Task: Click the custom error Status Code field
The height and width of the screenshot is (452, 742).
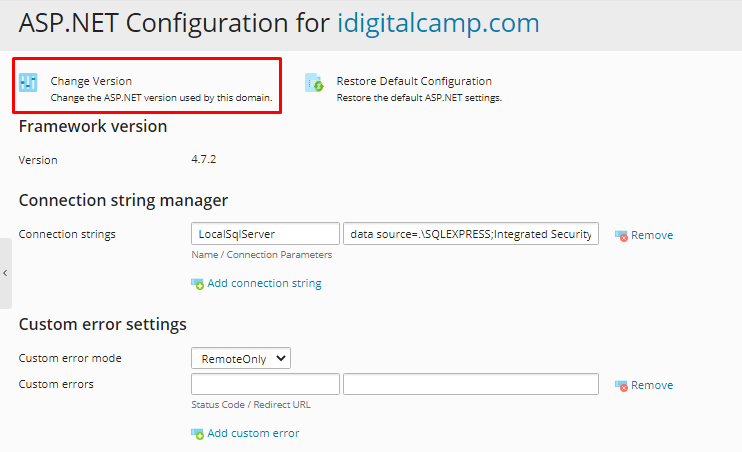Action: (x=265, y=384)
